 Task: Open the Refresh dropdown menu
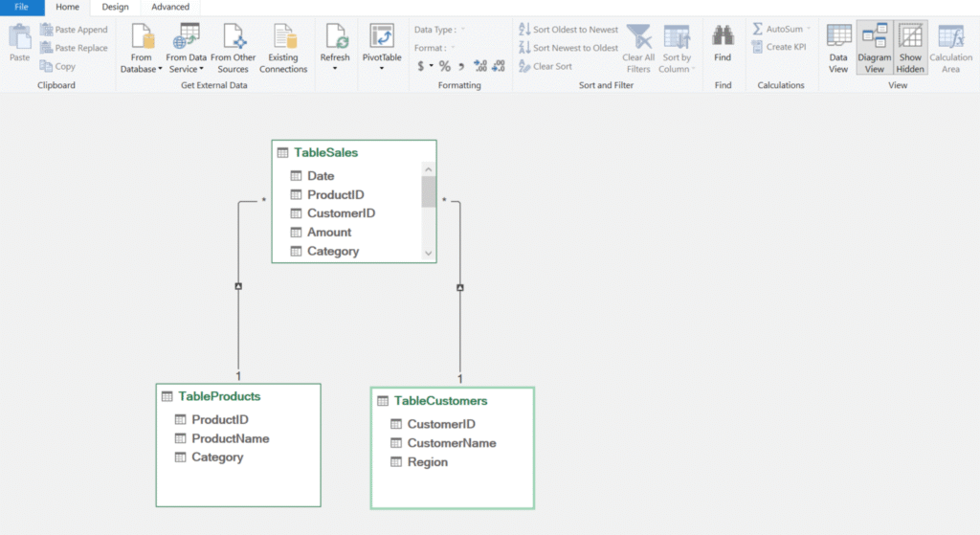tap(335, 69)
